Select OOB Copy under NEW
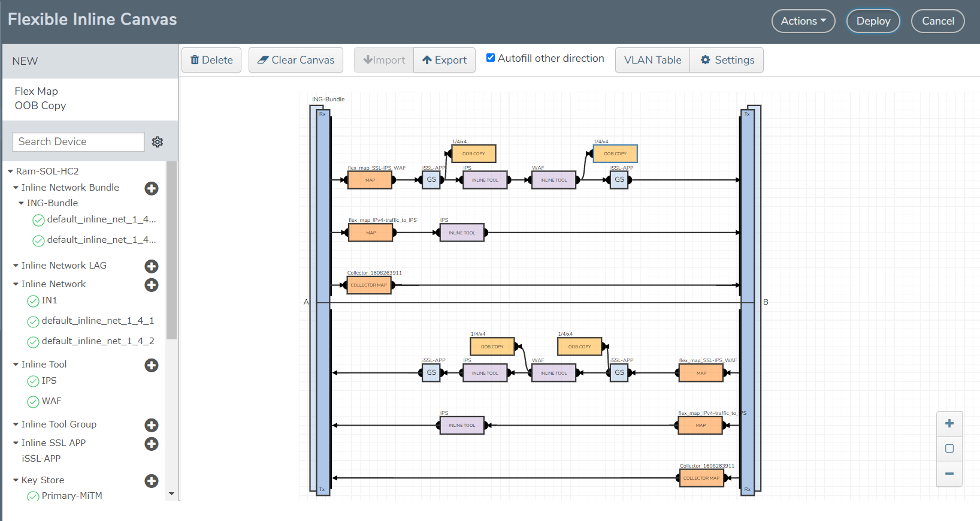This screenshot has width=980, height=521. (x=40, y=106)
